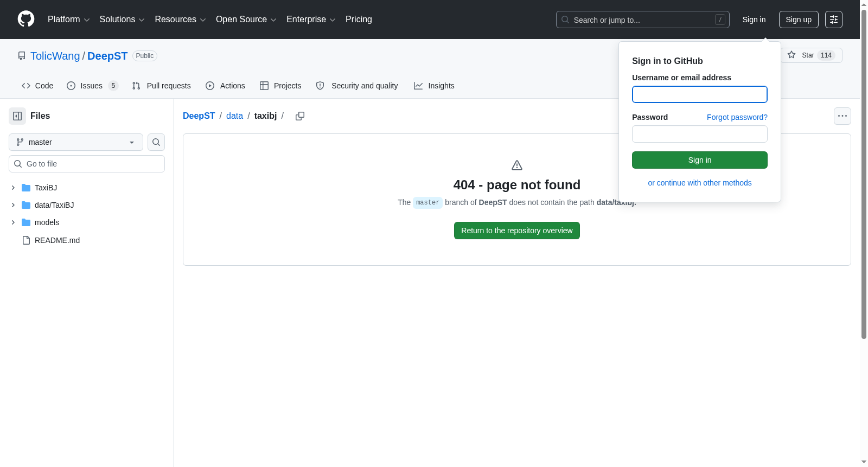Expand the Solutions menu
Screen dimensions: 868x467
[122, 20]
